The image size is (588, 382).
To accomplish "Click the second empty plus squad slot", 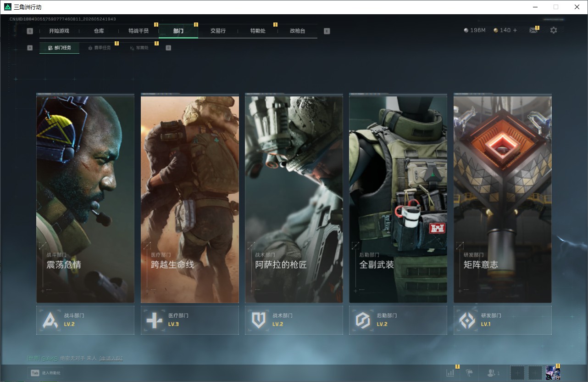I will [535, 373].
